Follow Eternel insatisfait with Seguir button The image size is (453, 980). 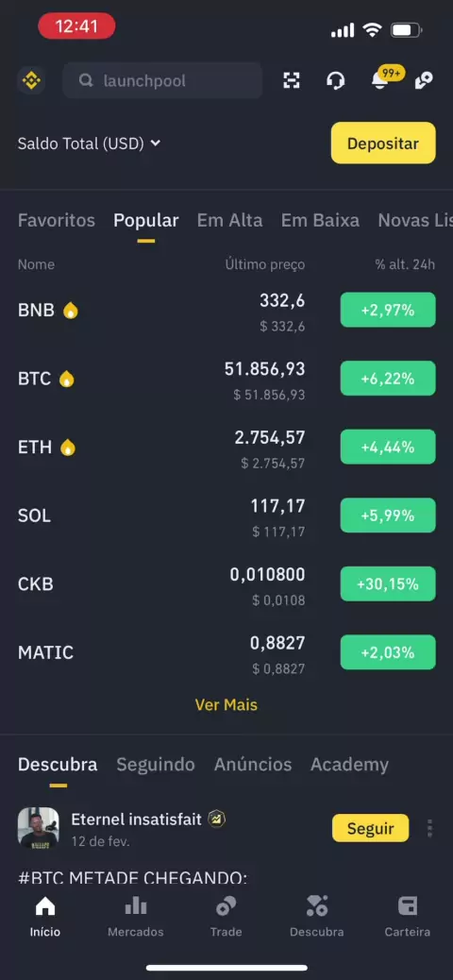(371, 828)
